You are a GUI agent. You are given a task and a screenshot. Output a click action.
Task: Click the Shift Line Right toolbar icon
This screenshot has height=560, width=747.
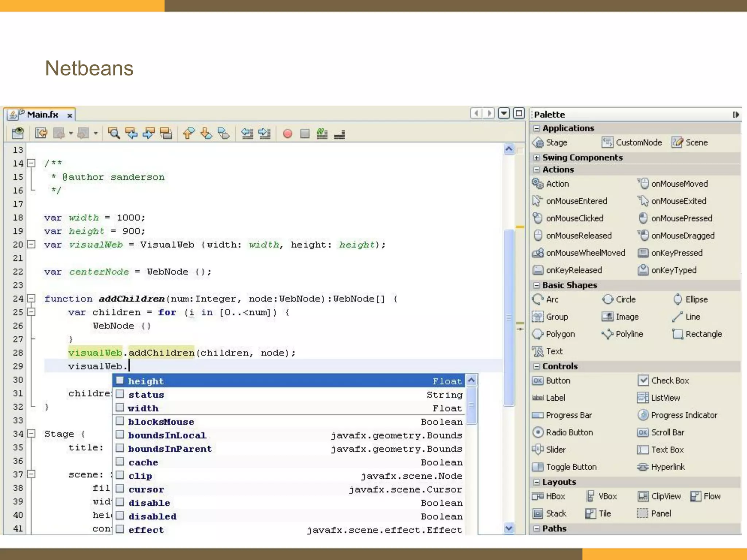[264, 133]
